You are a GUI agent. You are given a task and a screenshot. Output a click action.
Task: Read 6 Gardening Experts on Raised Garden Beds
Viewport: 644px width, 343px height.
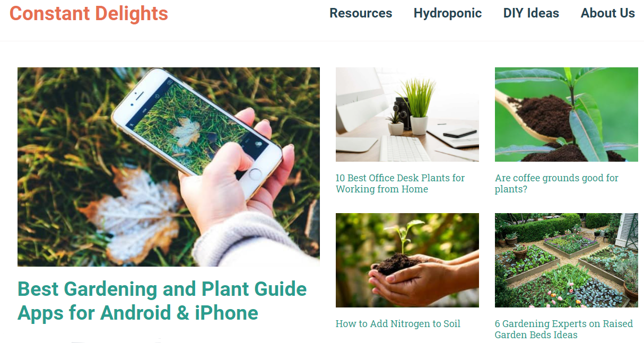[x=564, y=329]
